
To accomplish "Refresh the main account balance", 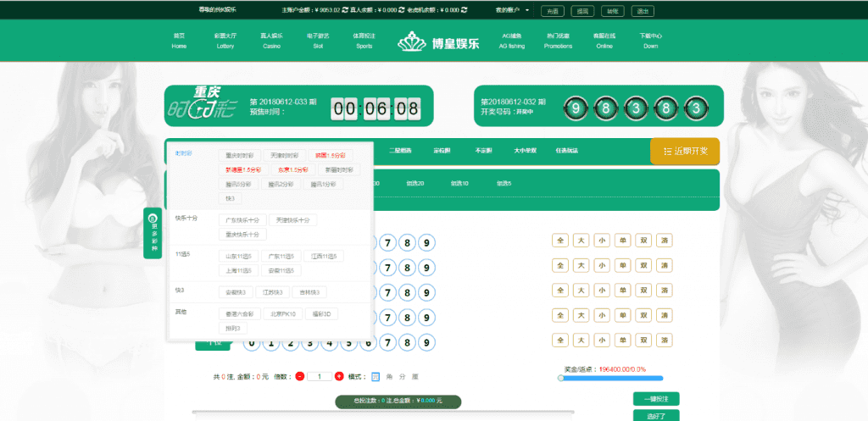I will [347, 10].
